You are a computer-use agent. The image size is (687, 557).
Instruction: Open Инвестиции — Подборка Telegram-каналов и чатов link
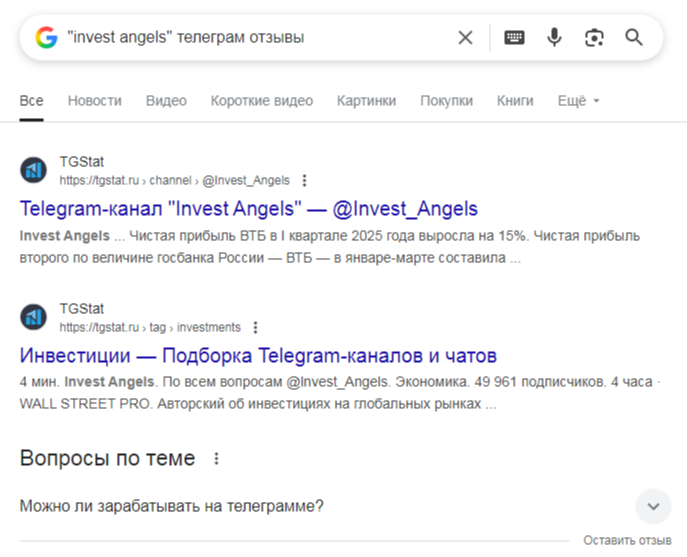pyautogui.click(x=258, y=355)
